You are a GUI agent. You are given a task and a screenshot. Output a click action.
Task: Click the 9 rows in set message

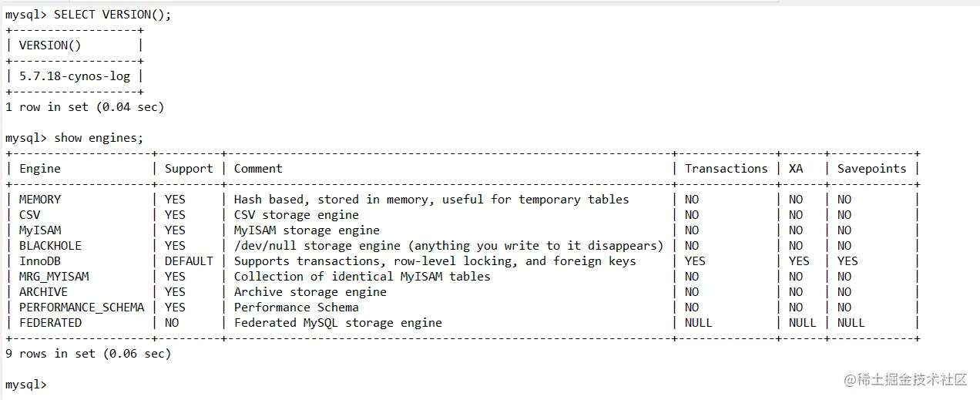click(x=88, y=354)
